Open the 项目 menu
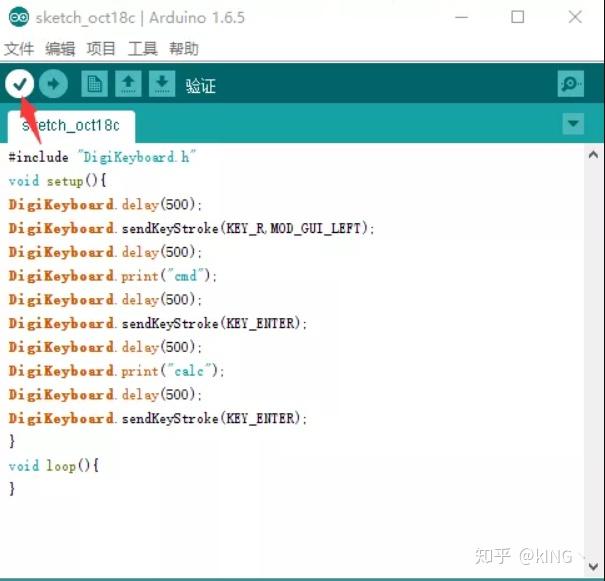The image size is (605, 581). coord(101,49)
